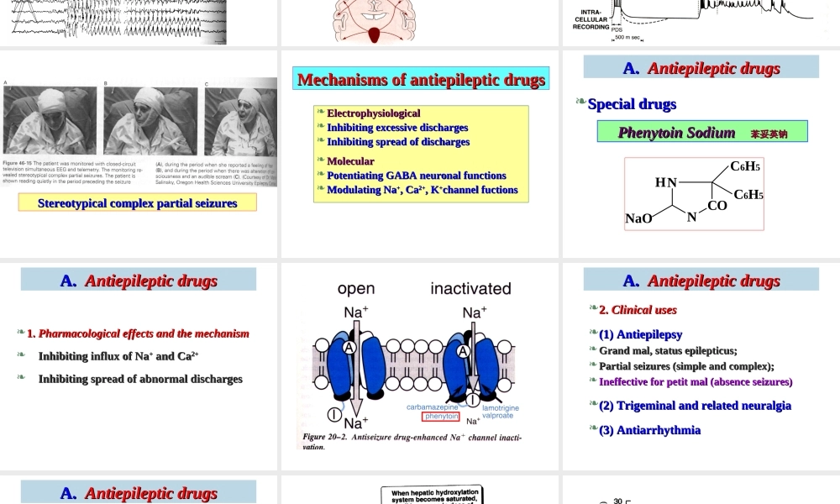The image size is (840, 504).
Task: Click the purple Ineffective for petit mal line
Action: coord(696,381)
